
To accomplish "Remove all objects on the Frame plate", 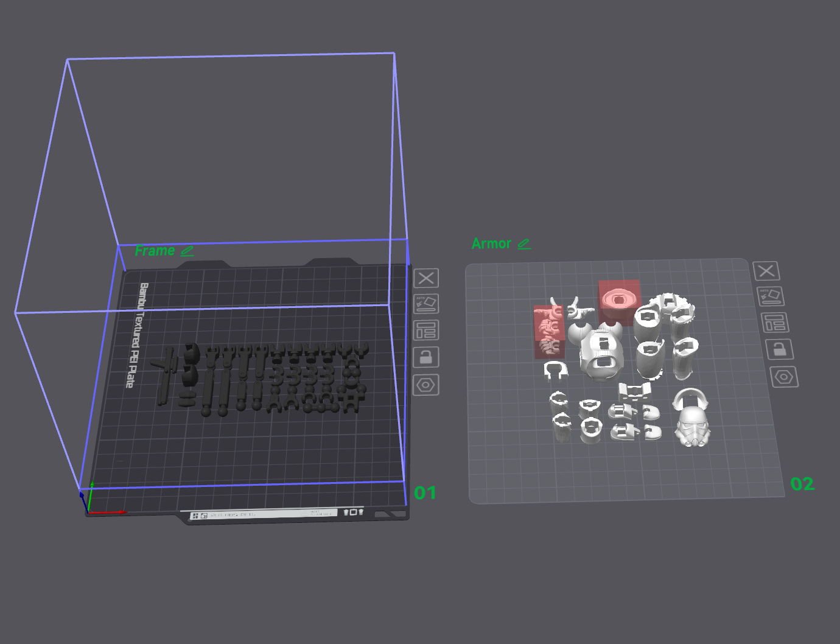I will click(426, 278).
